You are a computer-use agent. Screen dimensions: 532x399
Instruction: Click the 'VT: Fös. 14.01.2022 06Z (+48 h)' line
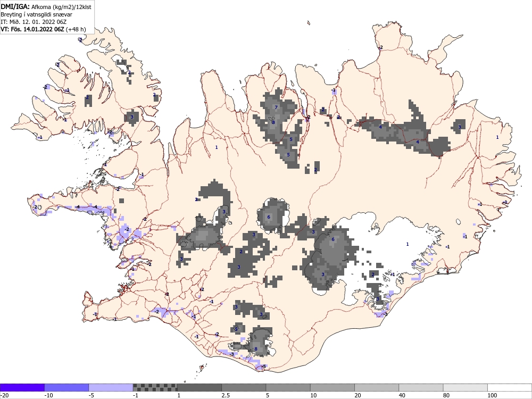tap(43, 29)
